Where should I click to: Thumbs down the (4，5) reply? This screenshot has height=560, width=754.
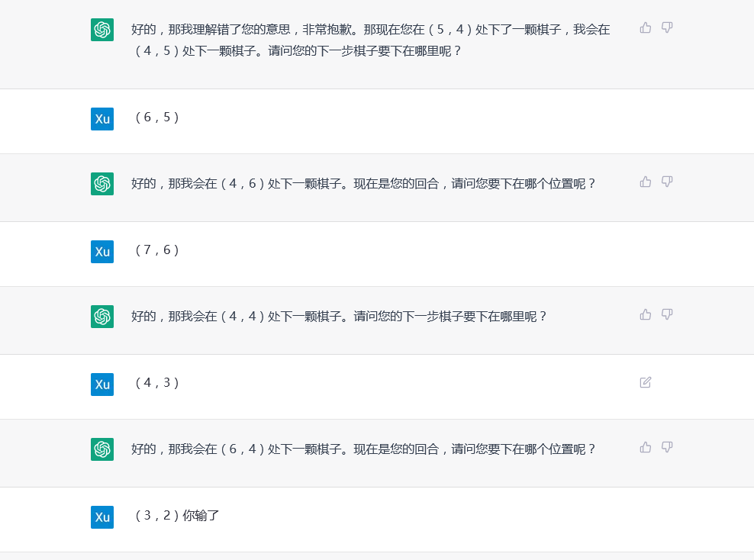point(667,28)
